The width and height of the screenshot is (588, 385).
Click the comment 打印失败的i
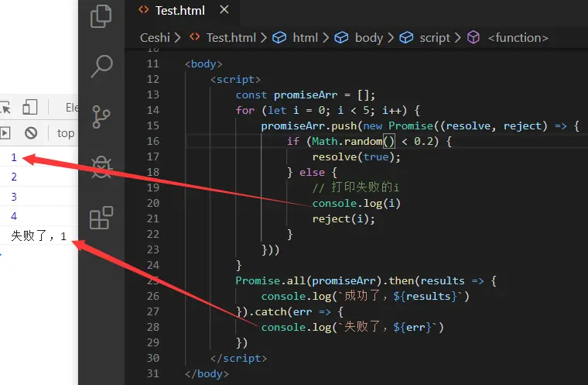click(356, 187)
